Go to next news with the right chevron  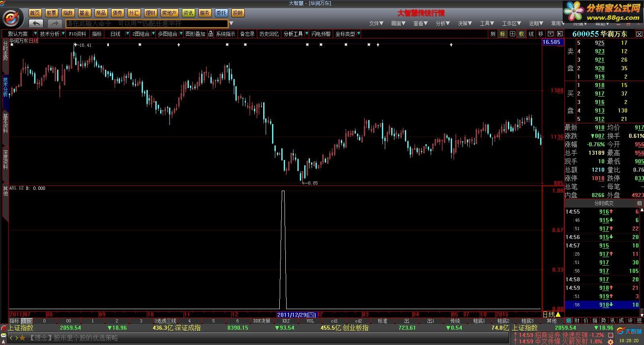pos(16,338)
